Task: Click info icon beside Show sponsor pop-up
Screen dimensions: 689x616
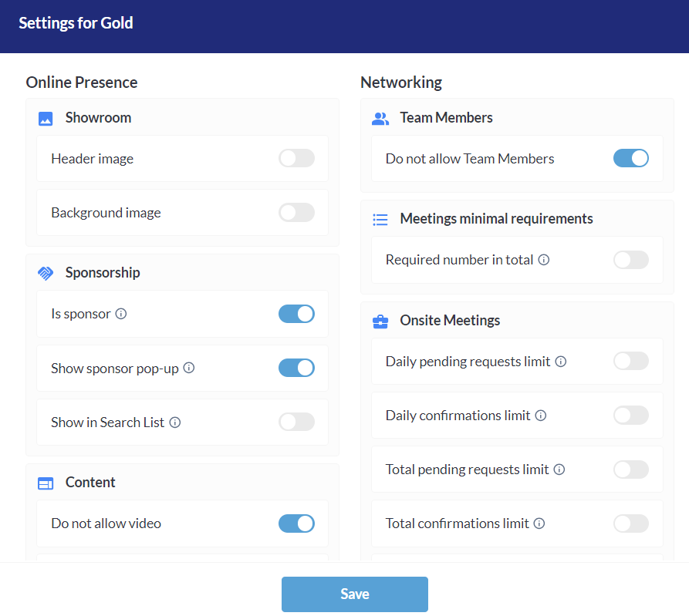Action: [x=189, y=368]
